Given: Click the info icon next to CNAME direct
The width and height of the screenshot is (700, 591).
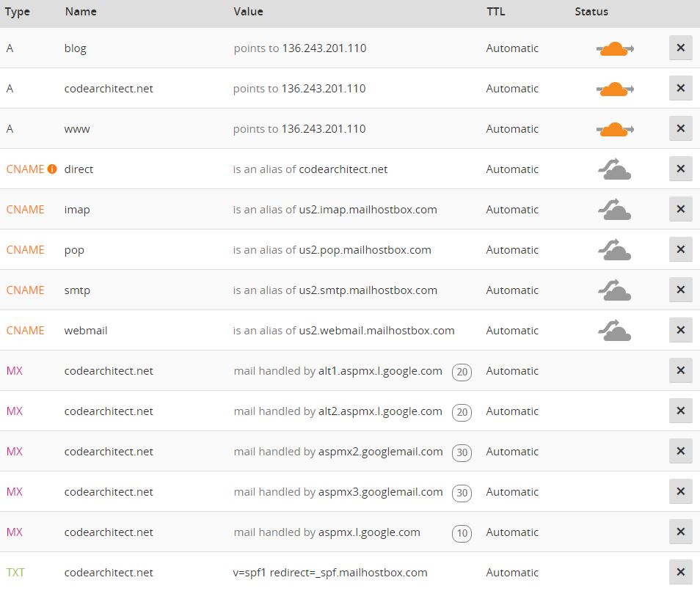Looking at the screenshot, I should (52, 169).
